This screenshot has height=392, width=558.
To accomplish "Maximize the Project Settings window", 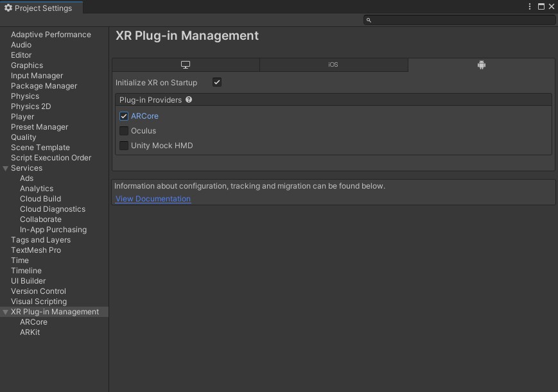I will point(541,6).
